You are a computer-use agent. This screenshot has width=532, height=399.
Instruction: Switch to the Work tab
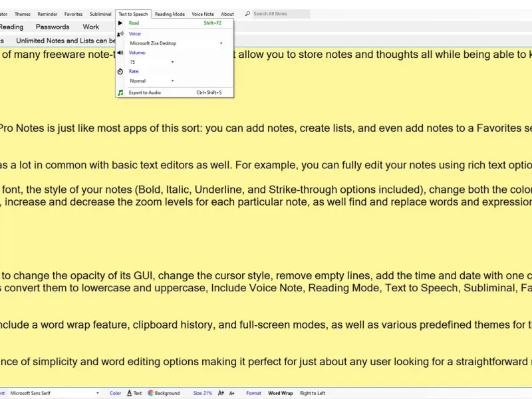pyautogui.click(x=91, y=27)
